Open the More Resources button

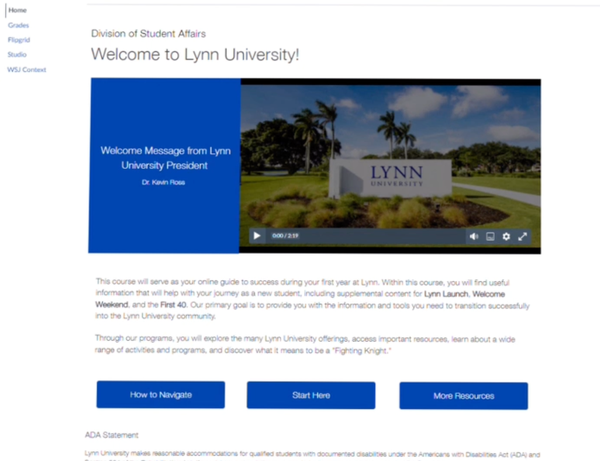tap(463, 395)
